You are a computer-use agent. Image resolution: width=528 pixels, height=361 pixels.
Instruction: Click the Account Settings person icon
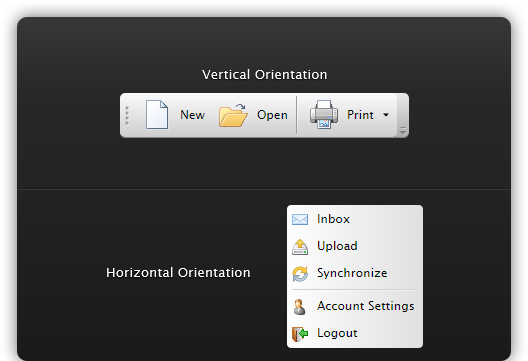(x=299, y=307)
